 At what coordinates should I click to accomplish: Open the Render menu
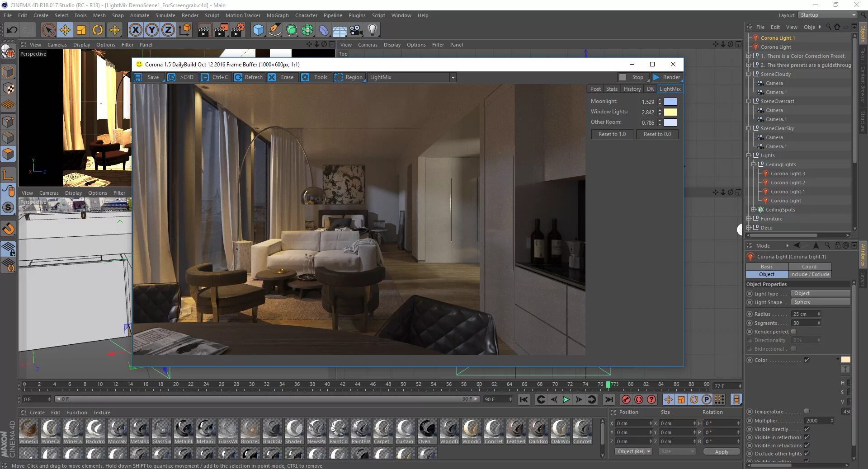click(189, 15)
